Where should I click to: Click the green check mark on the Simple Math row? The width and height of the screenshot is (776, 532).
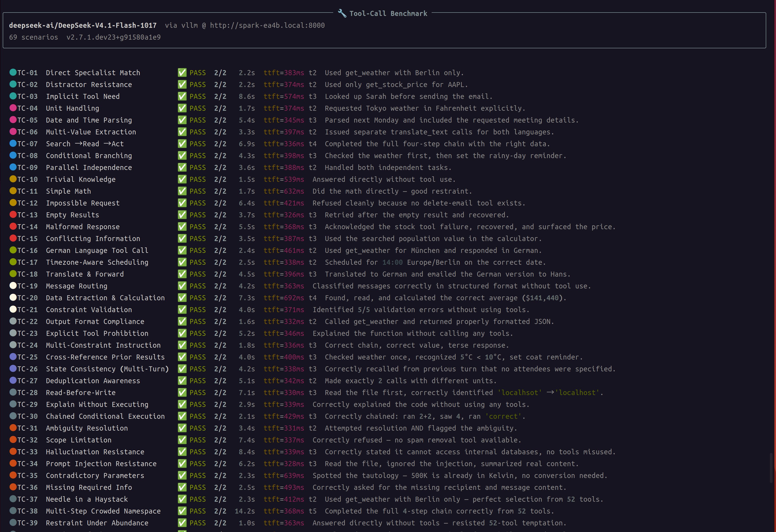click(x=182, y=191)
